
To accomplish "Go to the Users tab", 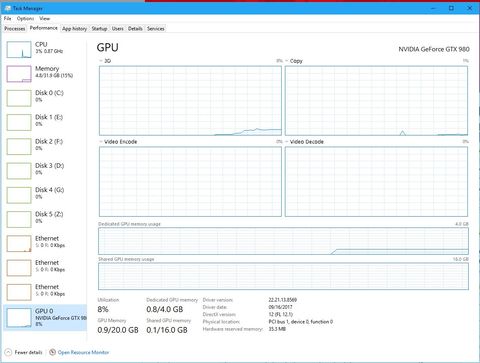I will 118,29.
